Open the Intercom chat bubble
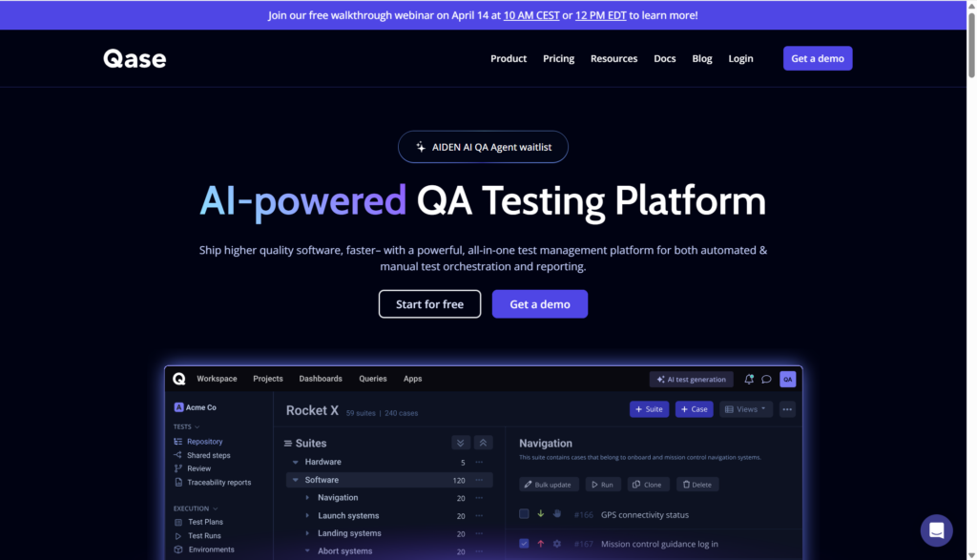Screen dimensions: 977x560 pos(936,530)
